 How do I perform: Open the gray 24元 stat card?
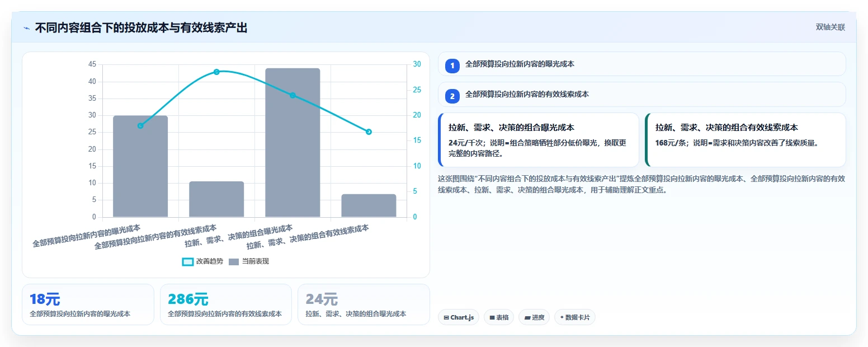click(x=364, y=304)
